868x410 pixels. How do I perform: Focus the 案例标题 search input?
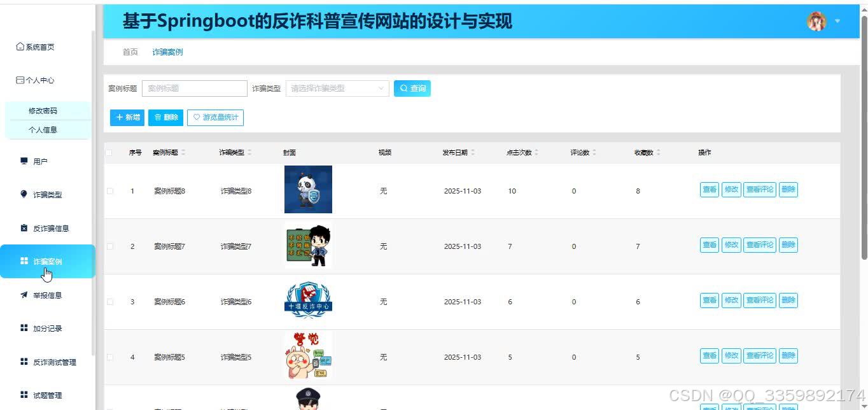click(194, 88)
